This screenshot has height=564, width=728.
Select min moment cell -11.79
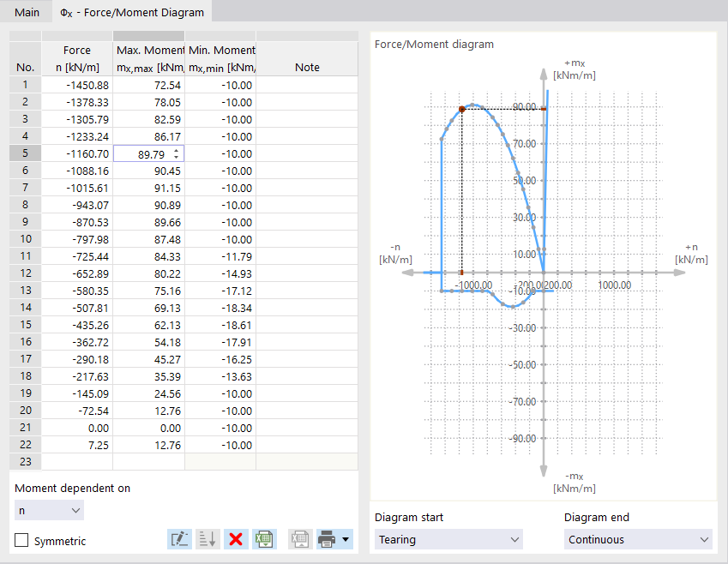tap(220, 256)
